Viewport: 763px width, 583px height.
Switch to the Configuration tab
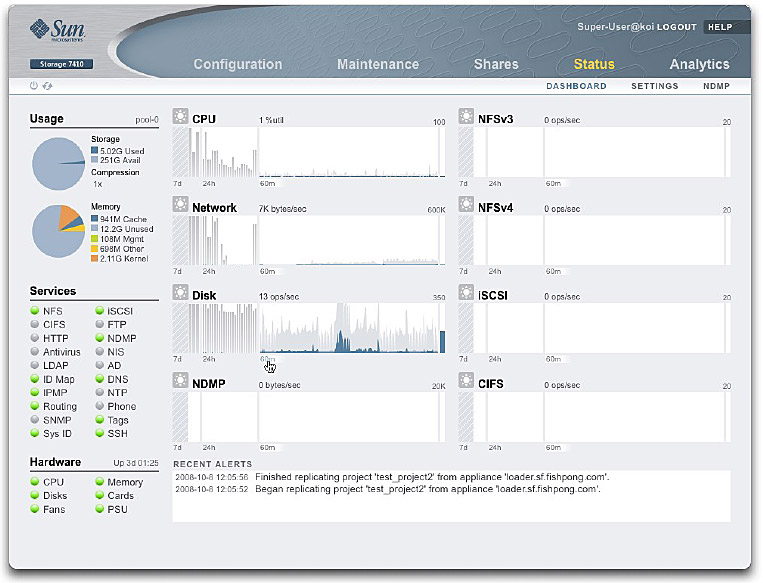[238, 64]
